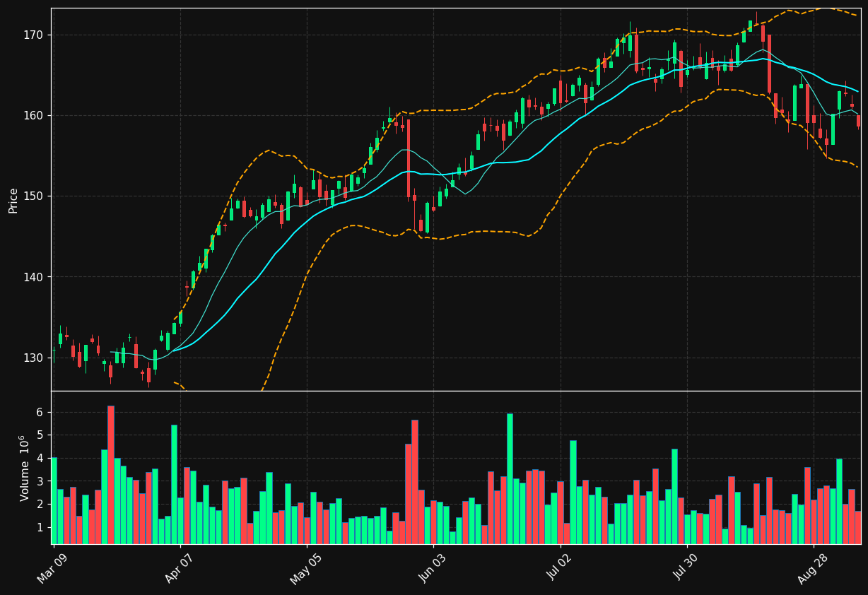Click the tallest red volume bar in March

110,475
